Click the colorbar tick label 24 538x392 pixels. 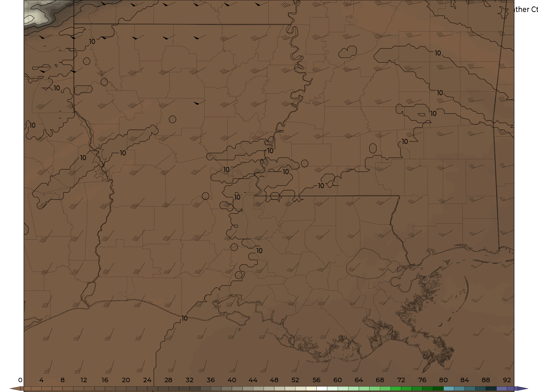tap(147, 380)
